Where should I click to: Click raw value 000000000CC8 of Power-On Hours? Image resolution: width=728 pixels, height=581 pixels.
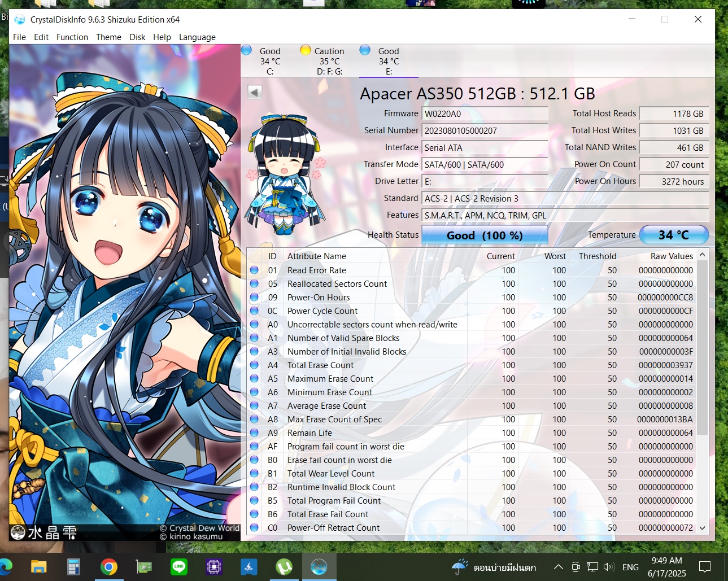pos(665,298)
